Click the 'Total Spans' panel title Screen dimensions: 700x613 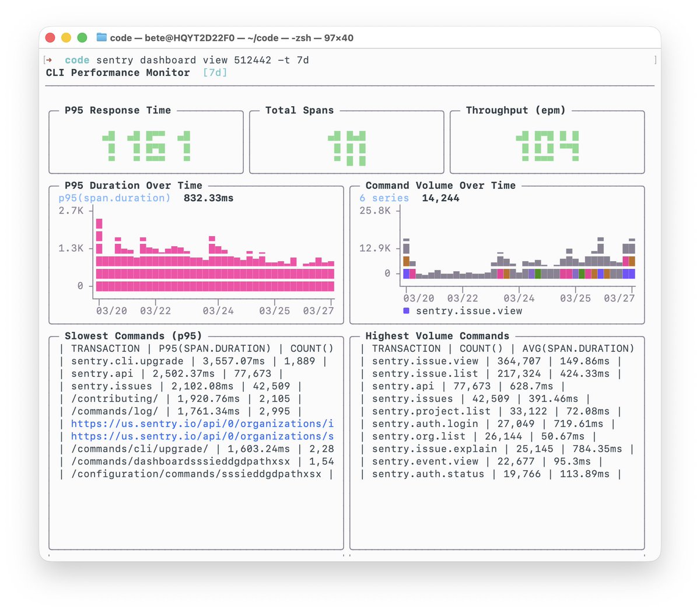pyautogui.click(x=300, y=110)
